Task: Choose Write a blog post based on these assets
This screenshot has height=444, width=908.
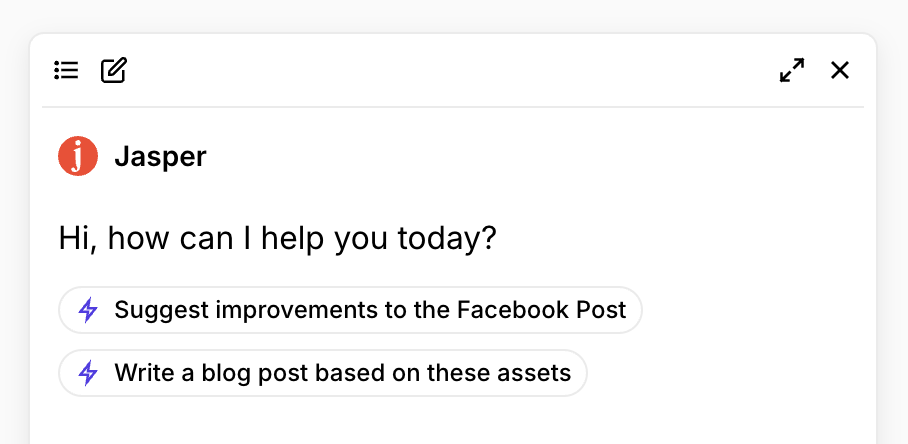Action: coord(323,373)
